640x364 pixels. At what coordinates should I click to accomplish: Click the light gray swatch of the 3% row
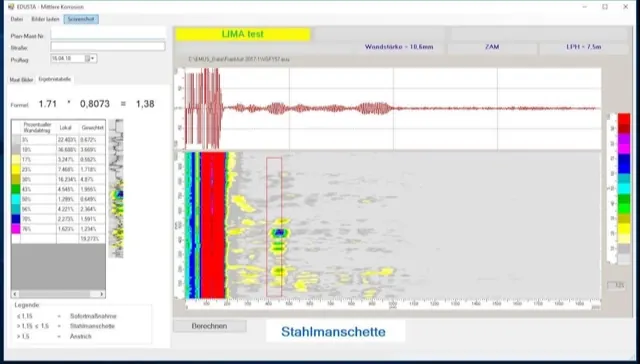click(16, 140)
